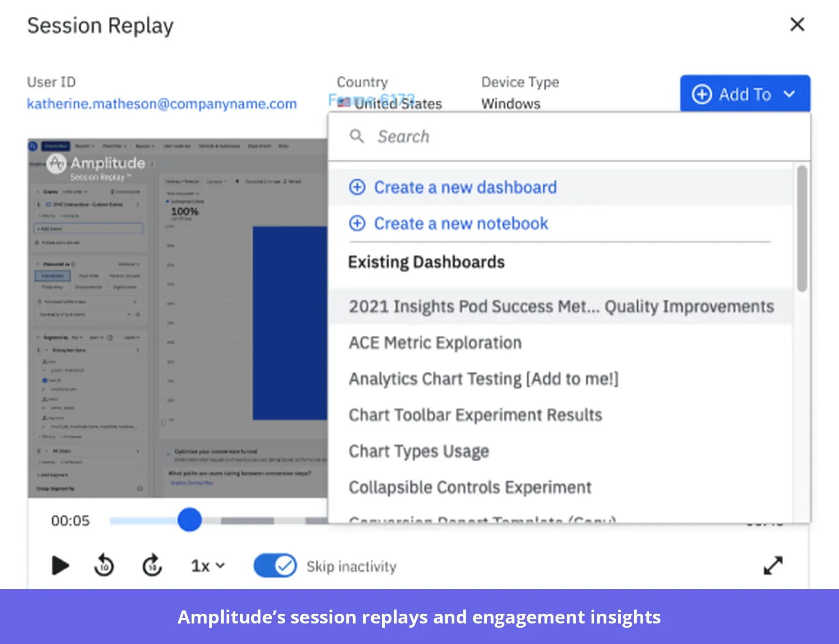Toggle Skip inactivity switch
The width and height of the screenshot is (839, 644).
point(275,566)
